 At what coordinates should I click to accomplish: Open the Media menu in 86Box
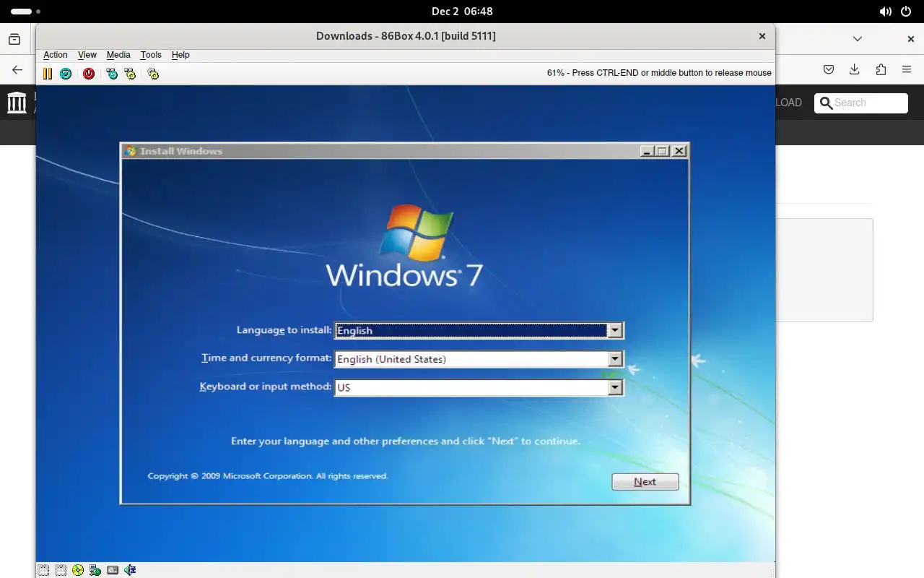pyautogui.click(x=118, y=55)
